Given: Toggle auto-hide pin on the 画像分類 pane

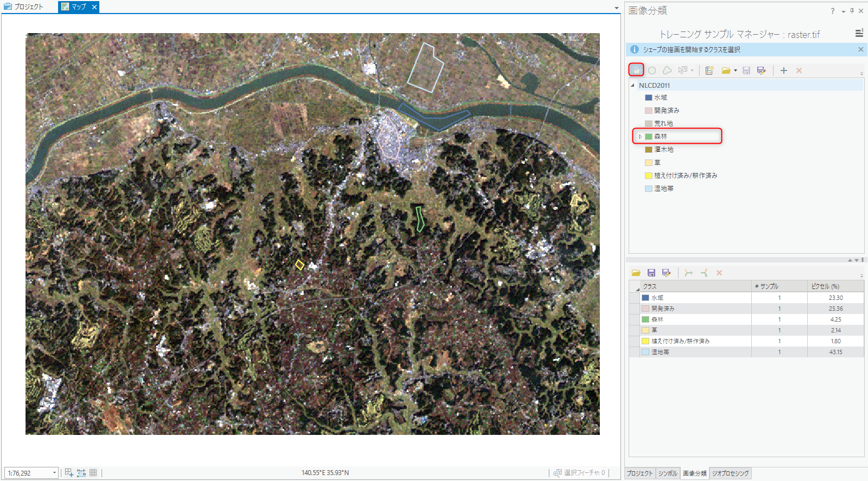Looking at the screenshot, I should coord(852,11).
